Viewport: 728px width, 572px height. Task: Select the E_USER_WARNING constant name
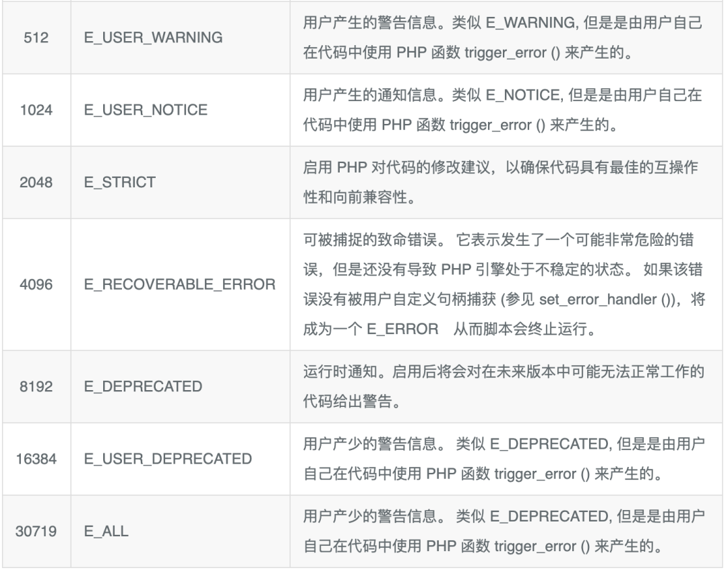(x=153, y=38)
